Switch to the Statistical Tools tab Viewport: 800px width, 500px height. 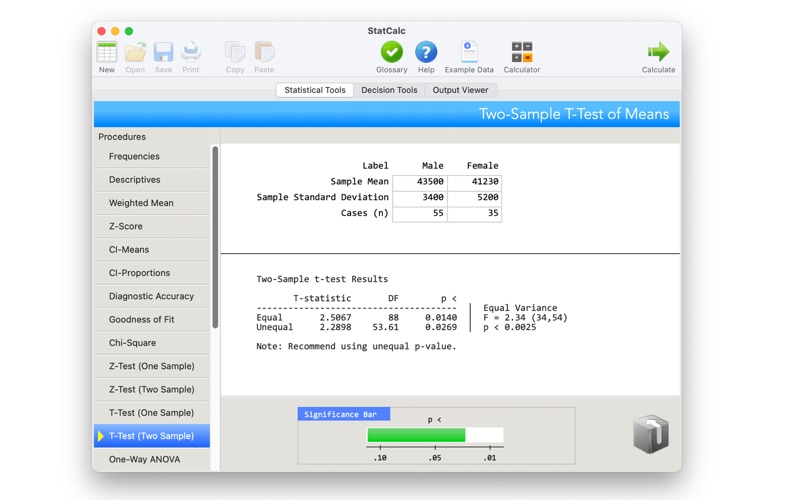[x=315, y=90]
